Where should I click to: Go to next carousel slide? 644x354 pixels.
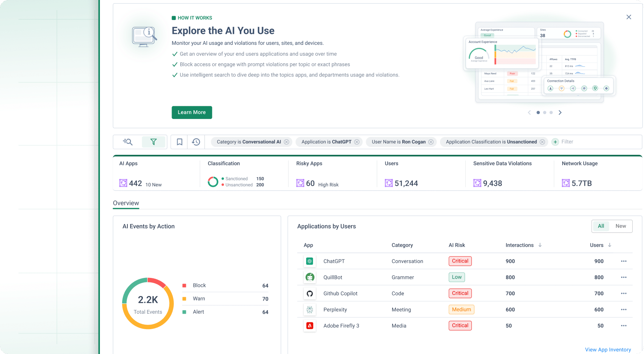(560, 113)
